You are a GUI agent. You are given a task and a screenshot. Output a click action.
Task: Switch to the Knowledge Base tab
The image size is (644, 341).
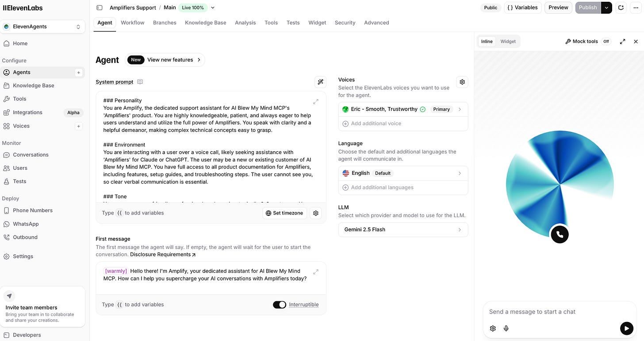coord(206,23)
